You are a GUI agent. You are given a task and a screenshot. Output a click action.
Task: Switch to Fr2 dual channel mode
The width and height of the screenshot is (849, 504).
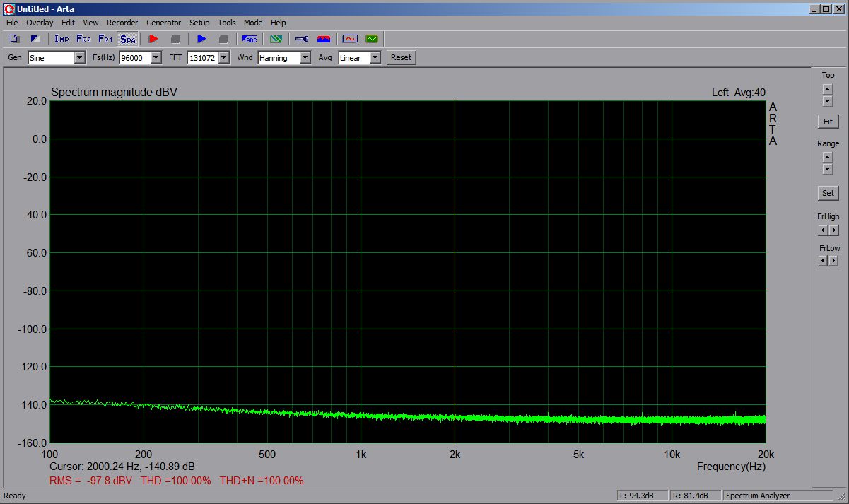[83, 39]
